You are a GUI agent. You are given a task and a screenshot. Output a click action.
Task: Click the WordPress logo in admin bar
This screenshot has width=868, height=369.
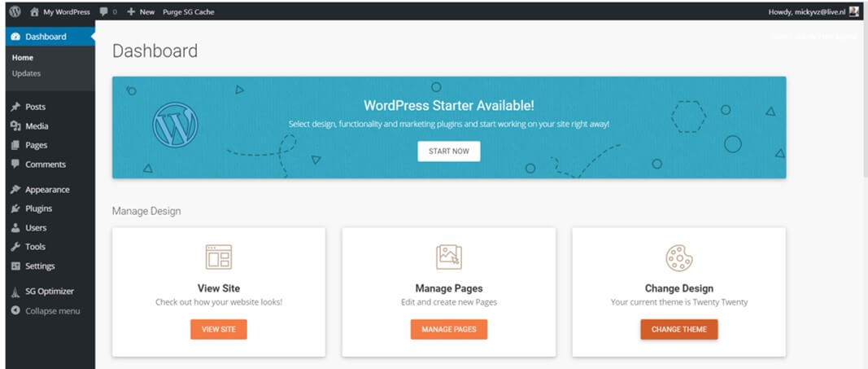point(15,11)
